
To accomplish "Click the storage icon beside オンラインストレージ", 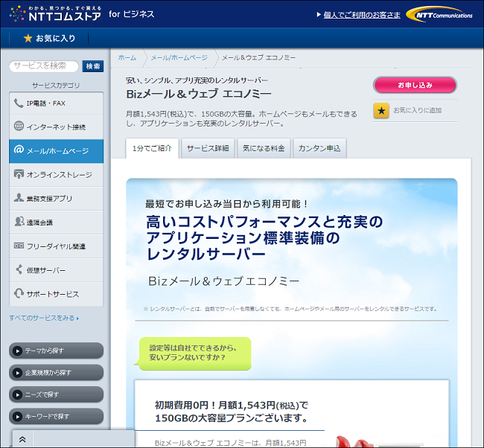I will [19, 173].
